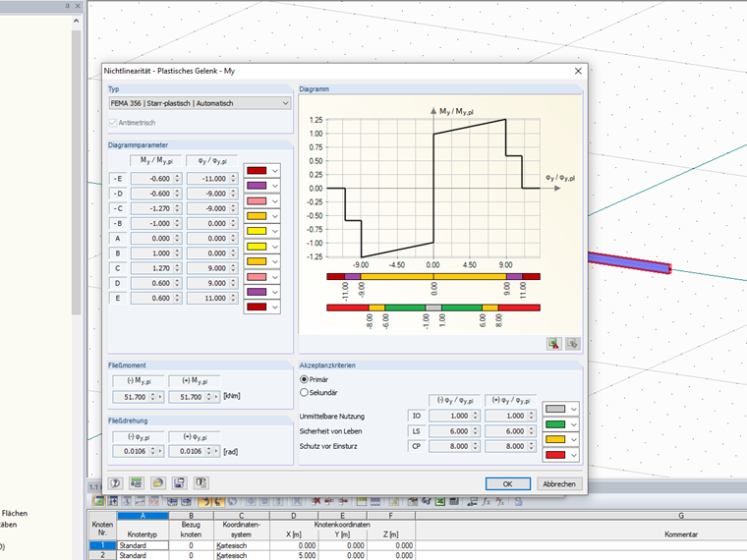Click the red X delete icon in the table toolbar
Viewport: 747px width, 560px height.
(316, 501)
